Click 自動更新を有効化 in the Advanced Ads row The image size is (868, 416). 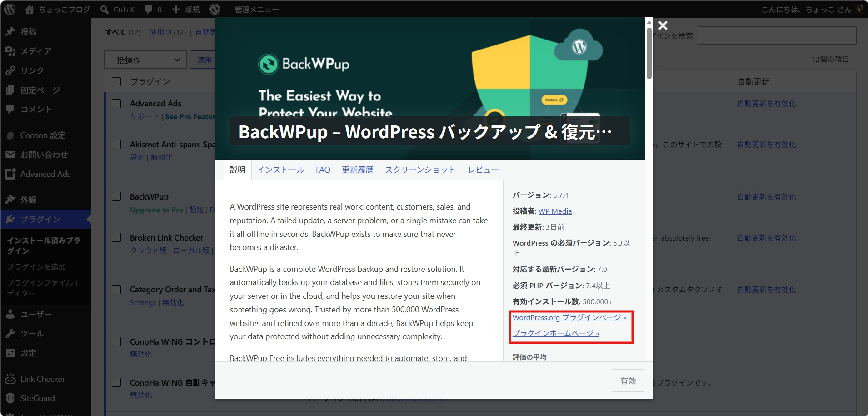tap(767, 104)
